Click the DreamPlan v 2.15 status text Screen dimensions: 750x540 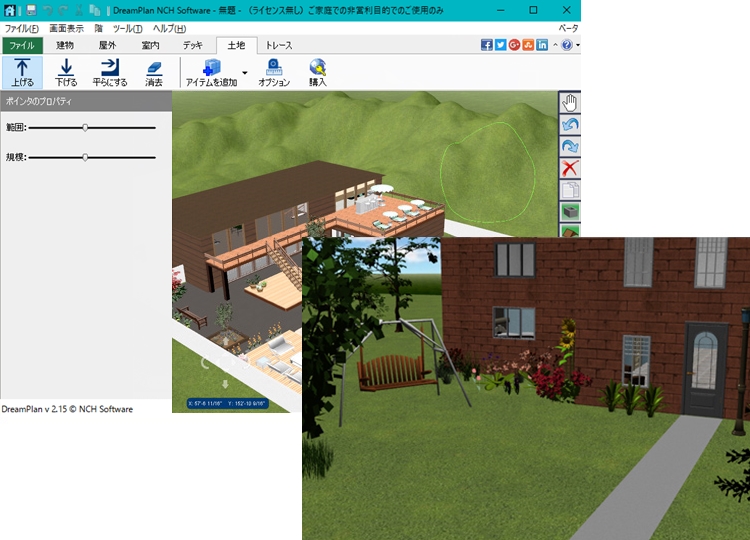point(67,409)
